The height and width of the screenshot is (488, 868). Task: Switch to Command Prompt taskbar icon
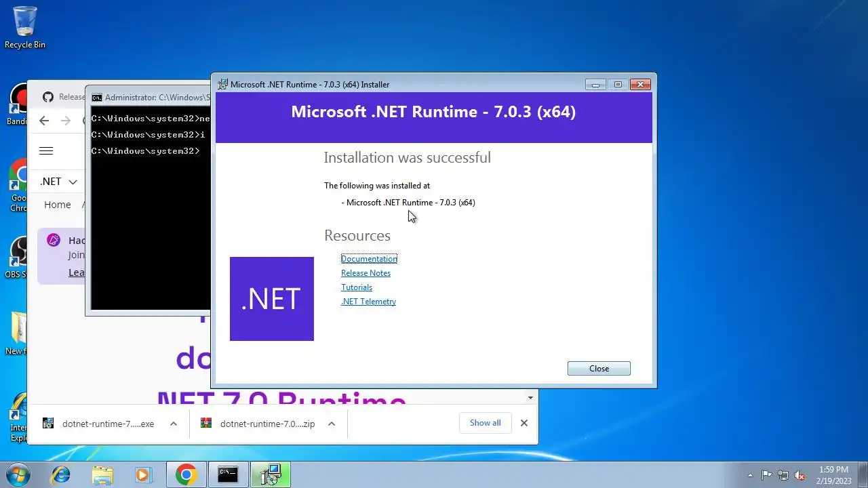pos(228,475)
